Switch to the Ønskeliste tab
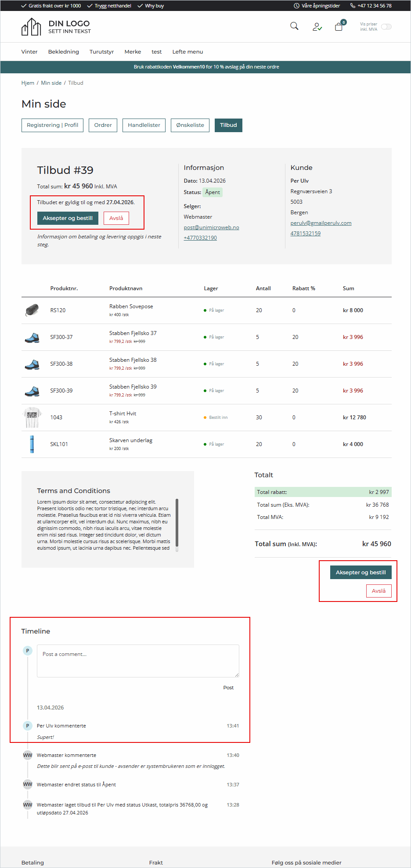Image resolution: width=411 pixels, height=868 pixels. point(190,125)
